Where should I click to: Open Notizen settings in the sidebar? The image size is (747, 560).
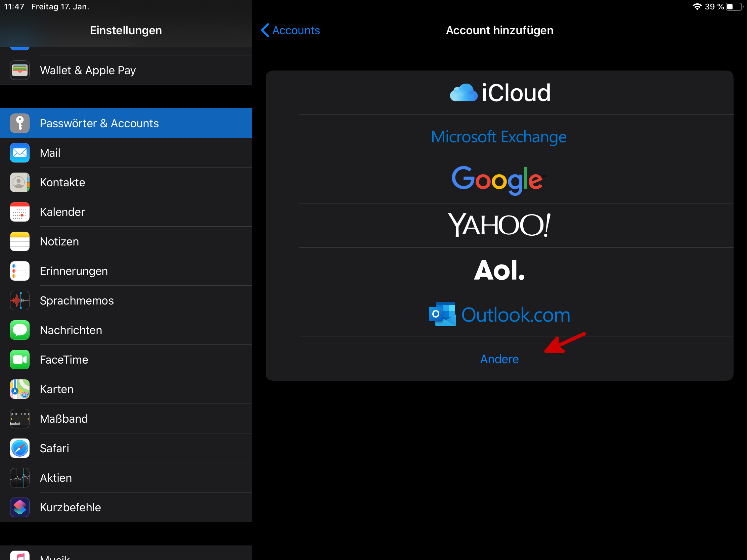click(x=59, y=241)
